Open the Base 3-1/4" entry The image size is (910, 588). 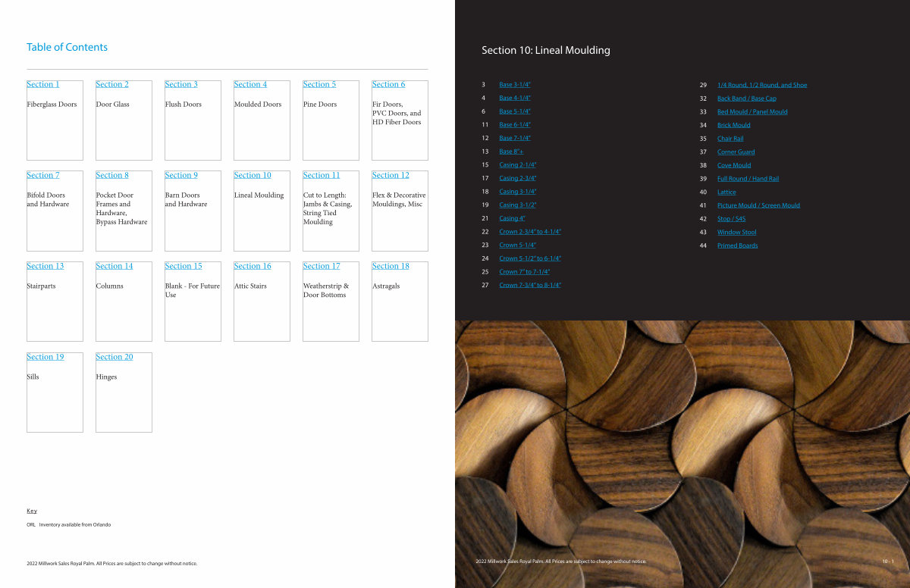click(x=514, y=85)
